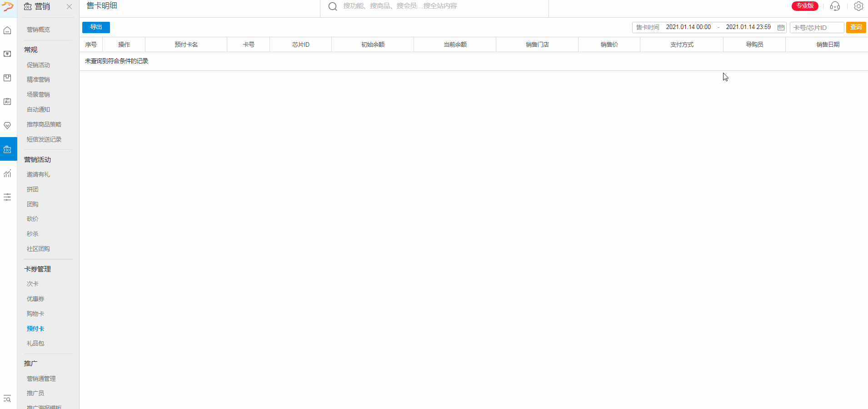Screen dimensions: 868x409
Task: Focus the 卡号/芯片ID input field
Action: [817, 28]
